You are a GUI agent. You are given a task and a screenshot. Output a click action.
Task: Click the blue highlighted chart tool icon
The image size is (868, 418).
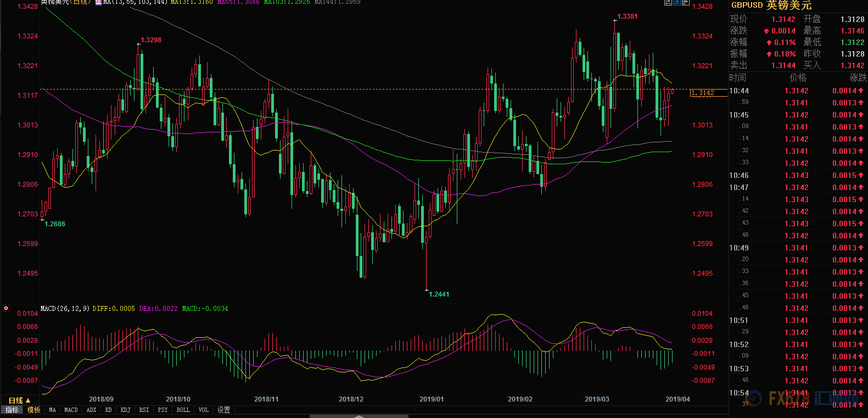tap(676, 2)
